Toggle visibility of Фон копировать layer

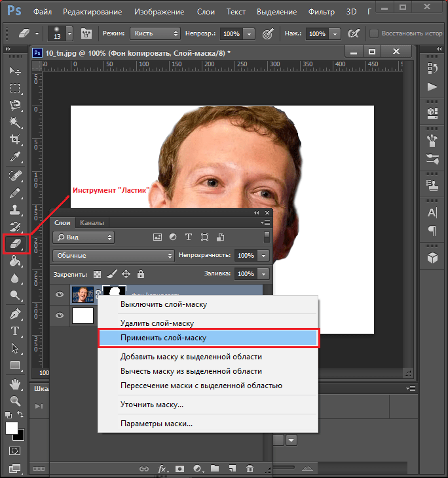(x=60, y=294)
